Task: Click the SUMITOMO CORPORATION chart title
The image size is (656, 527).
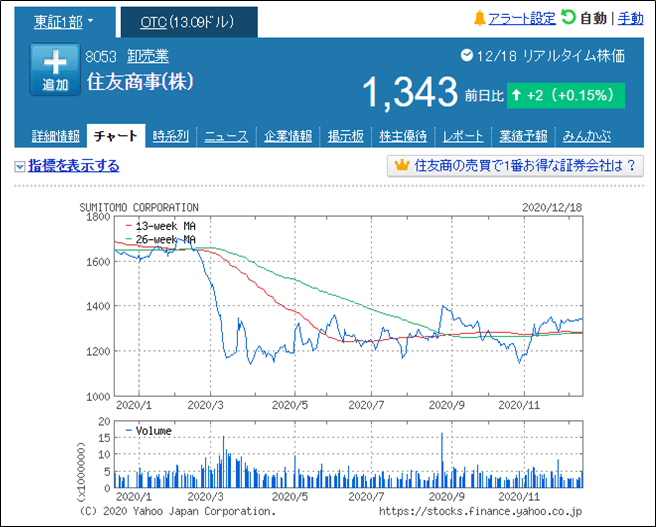Action: tap(139, 207)
